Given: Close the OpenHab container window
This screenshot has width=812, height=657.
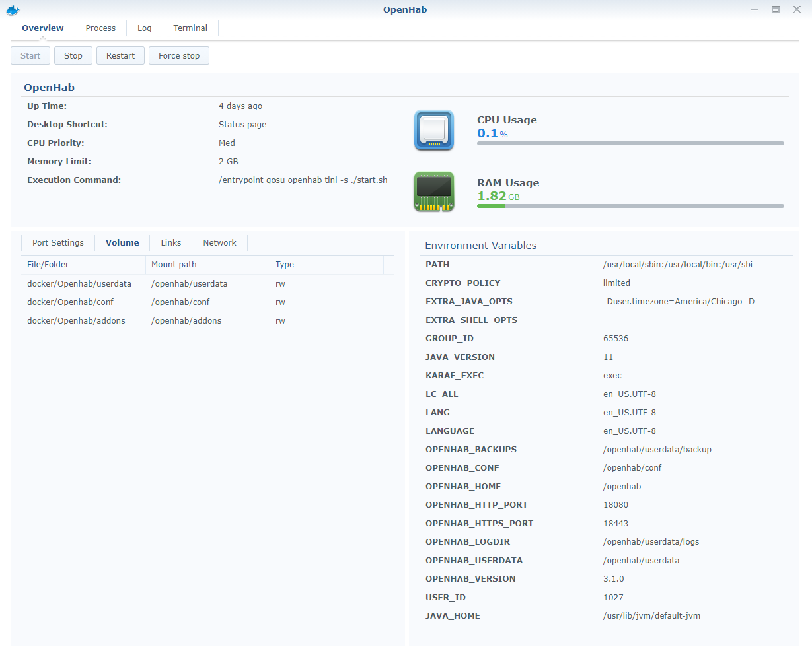Looking at the screenshot, I should 797,9.
